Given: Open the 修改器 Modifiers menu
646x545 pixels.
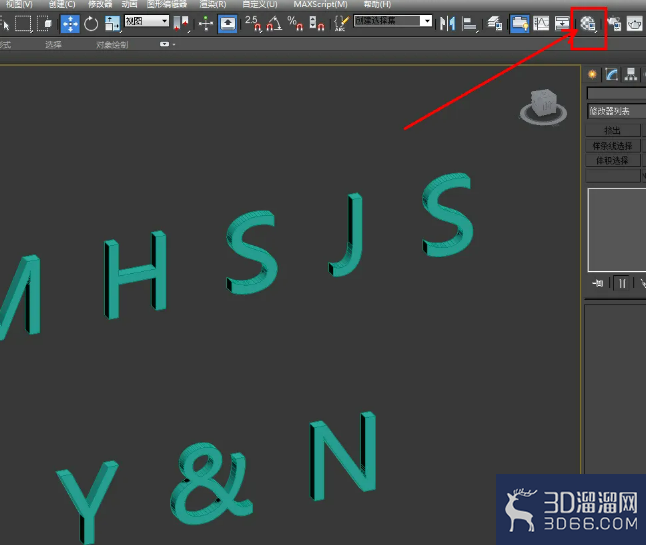Looking at the screenshot, I should click(100, 5).
